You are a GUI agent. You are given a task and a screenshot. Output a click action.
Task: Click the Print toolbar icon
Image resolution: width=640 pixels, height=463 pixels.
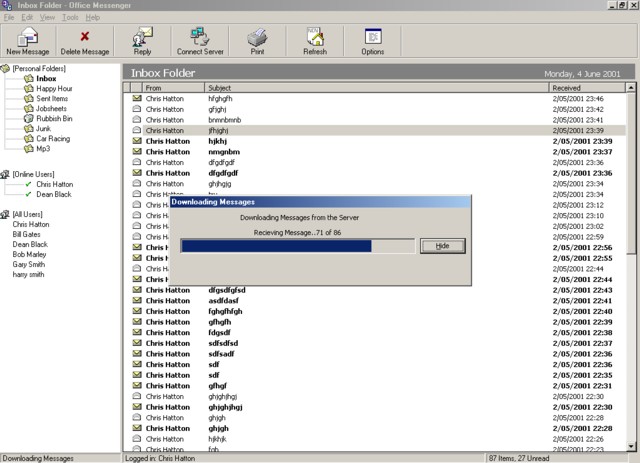point(258,37)
